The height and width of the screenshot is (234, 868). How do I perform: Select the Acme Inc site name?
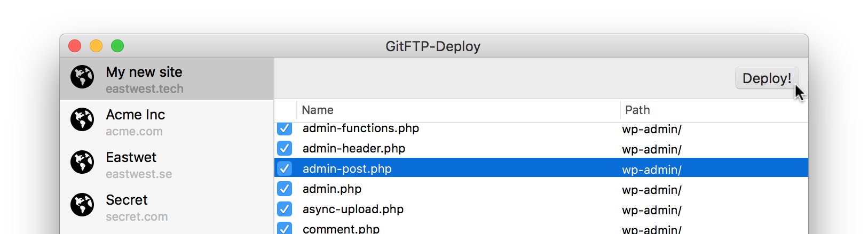click(136, 115)
